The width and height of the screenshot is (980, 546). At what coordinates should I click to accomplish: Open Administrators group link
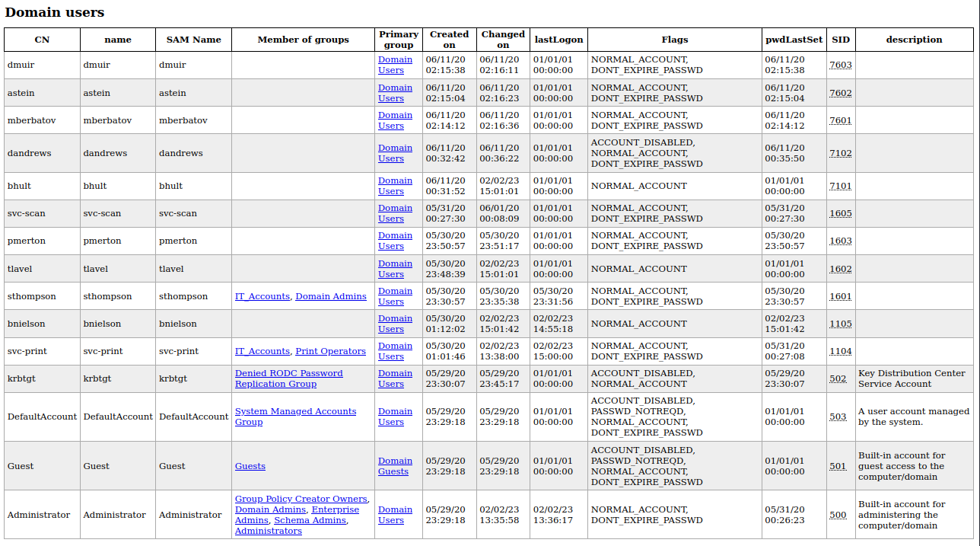(269, 531)
